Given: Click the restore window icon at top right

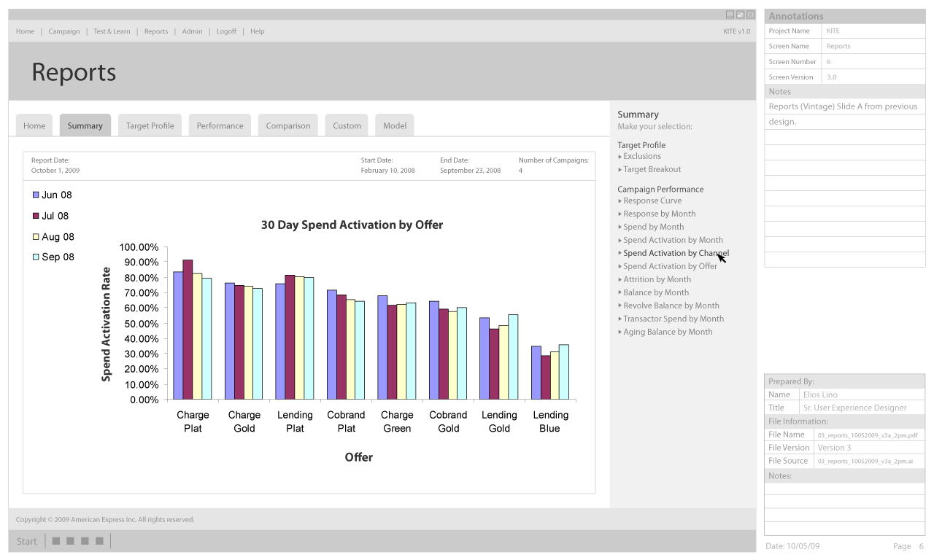Looking at the screenshot, I should (x=740, y=15).
